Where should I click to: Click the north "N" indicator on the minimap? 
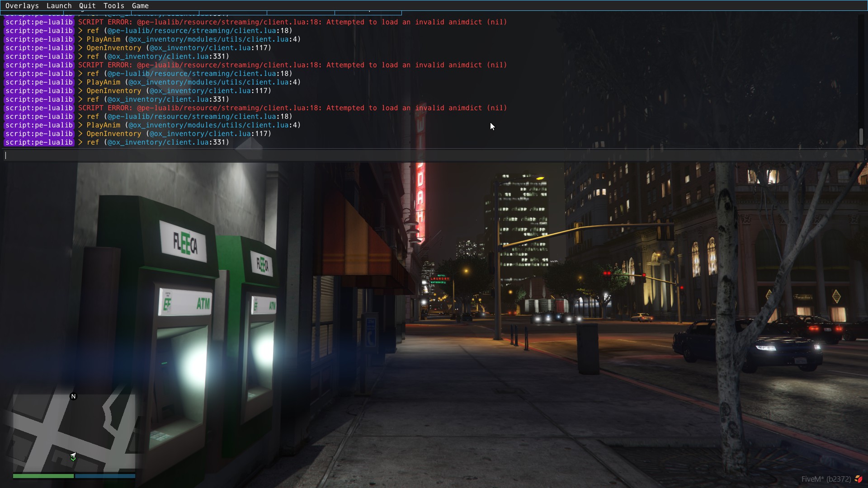[73, 396]
